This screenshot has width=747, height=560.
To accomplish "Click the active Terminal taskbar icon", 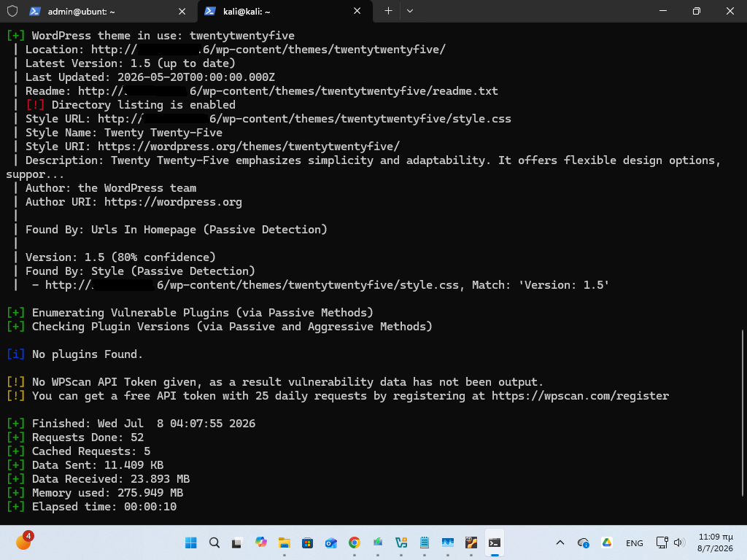I will 495,542.
